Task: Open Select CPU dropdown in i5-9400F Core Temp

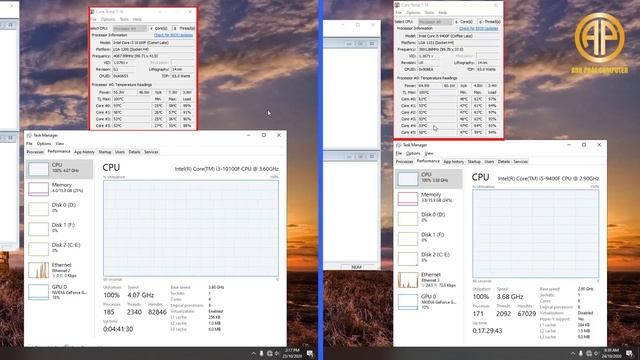Action: [x=435, y=22]
